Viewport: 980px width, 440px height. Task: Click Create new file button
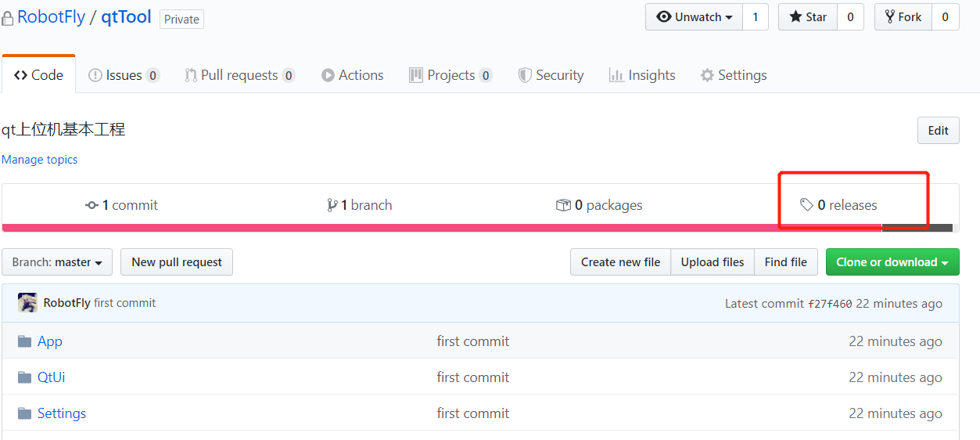620,262
